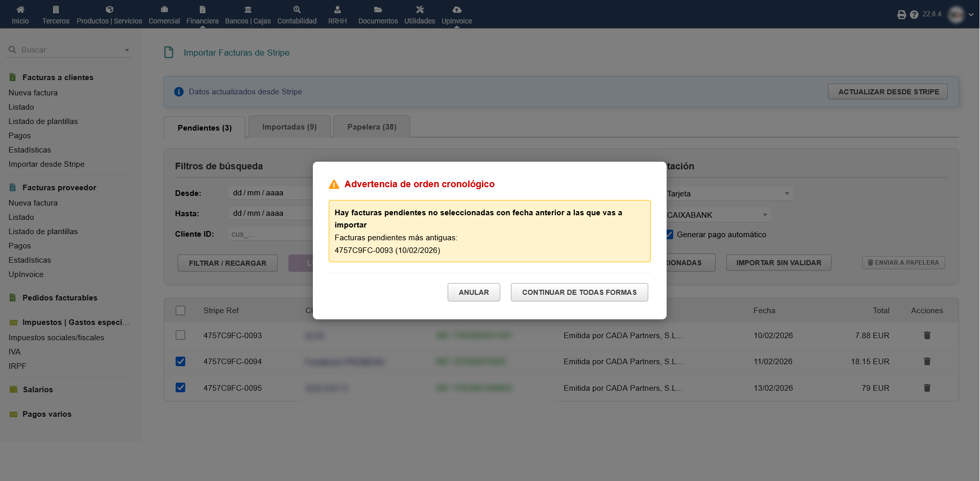980x481 pixels.
Task: Click the Desde date input field
Action: (x=271, y=193)
